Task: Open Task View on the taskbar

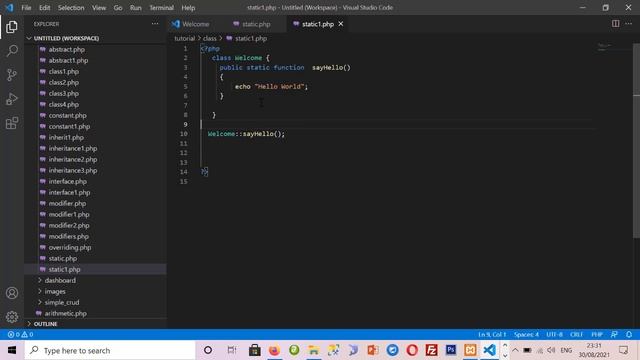Action: tap(231, 350)
